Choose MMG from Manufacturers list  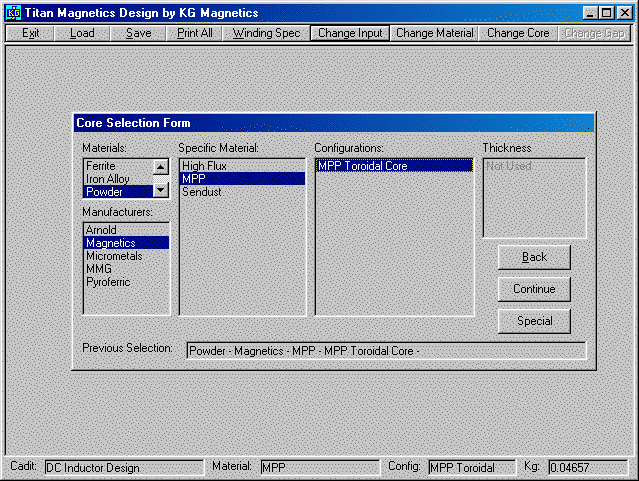[x=126, y=269]
